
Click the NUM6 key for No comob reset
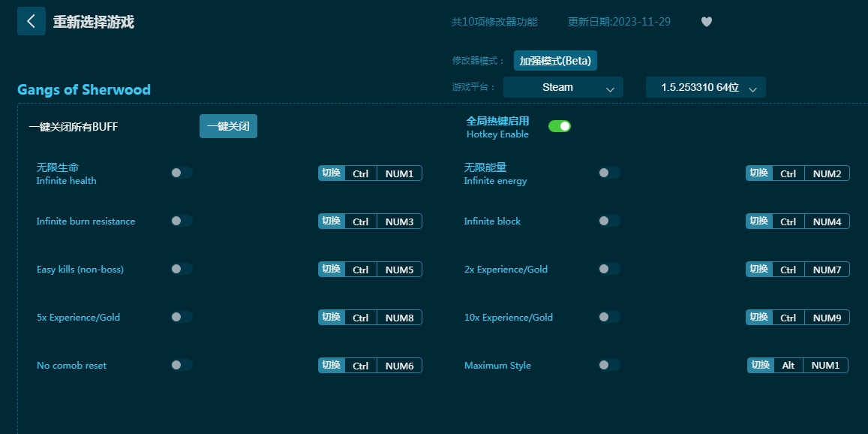point(399,366)
